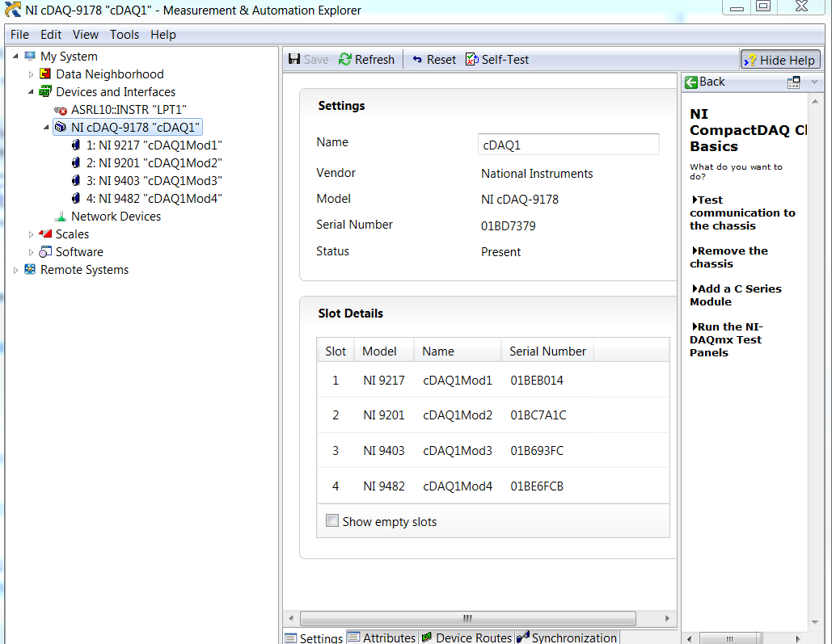Image resolution: width=836 pixels, height=644 pixels.
Task: Click the NI 9201 module icon
Action: [76, 163]
